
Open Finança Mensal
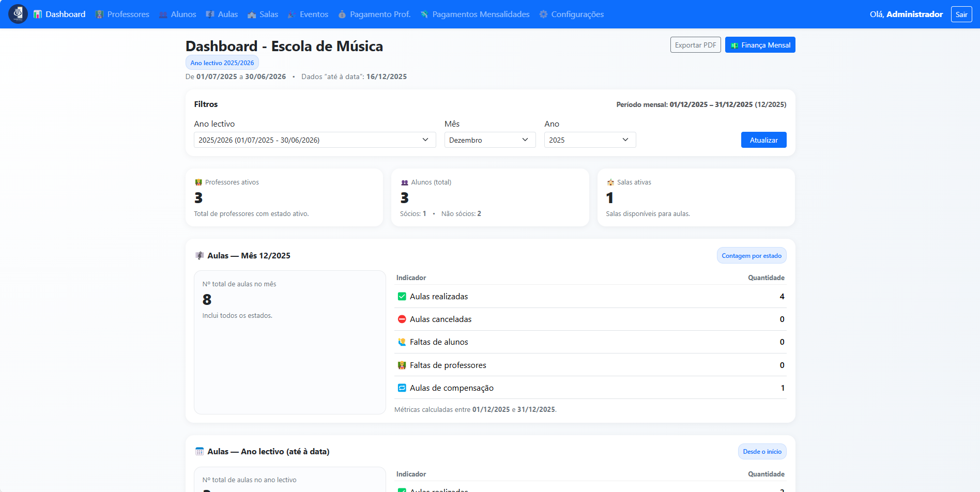[760, 45]
